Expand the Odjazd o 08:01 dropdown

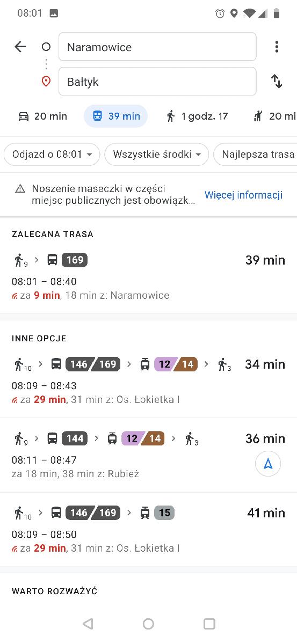click(x=52, y=155)
